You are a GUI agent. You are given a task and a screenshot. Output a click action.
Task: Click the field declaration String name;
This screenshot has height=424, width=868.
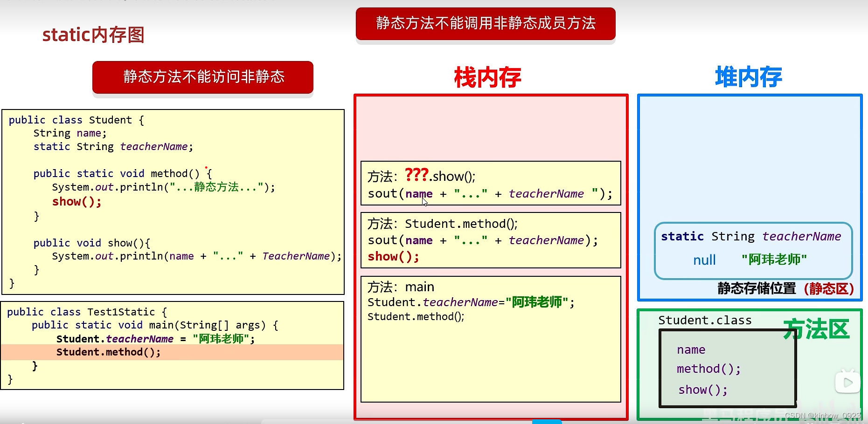tap(70, 133)
